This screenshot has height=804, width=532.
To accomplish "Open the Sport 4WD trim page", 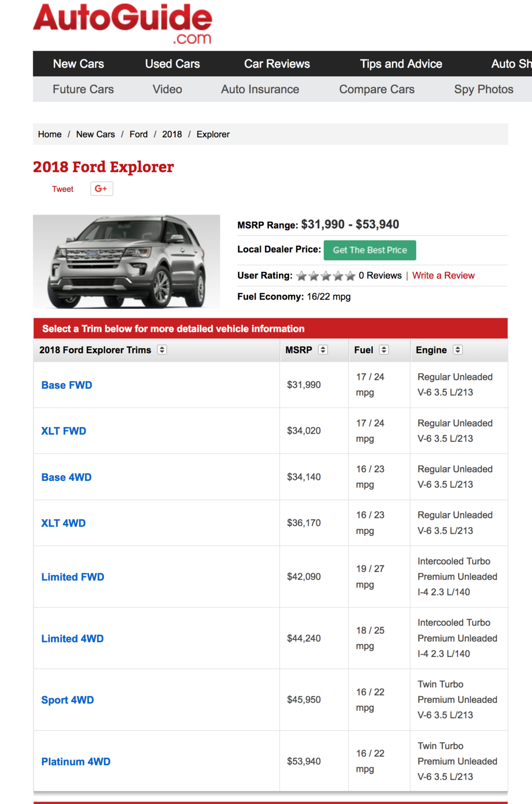I will coord(67,700).
